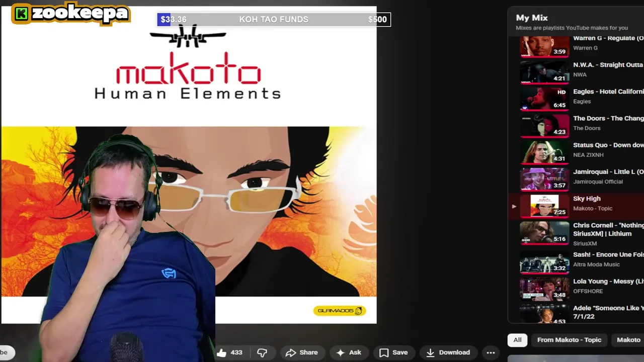
Task: Open Sash! Encore Une Fois thumbnail
Action: [544, 262]
